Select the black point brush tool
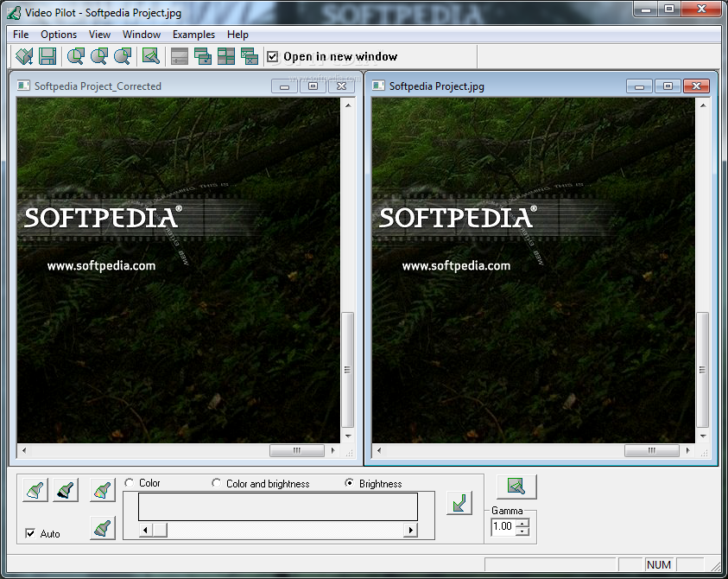The width and height of the screenshot is (728, 579). 66,490
